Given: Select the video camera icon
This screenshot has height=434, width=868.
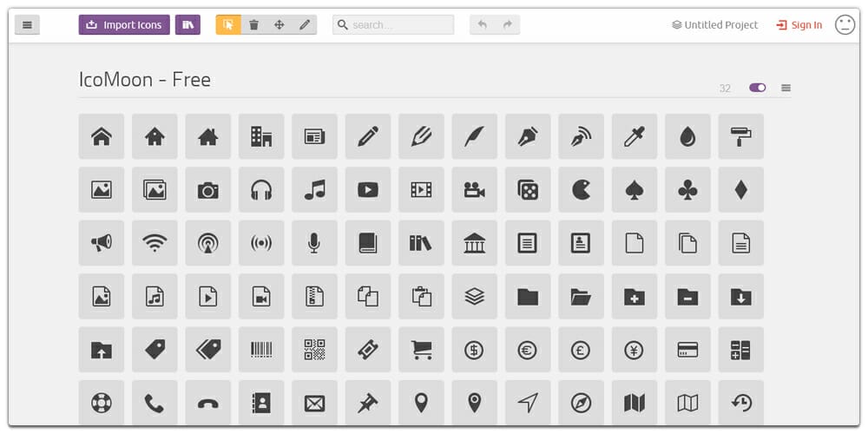Looking at the screenshot, I should click(x=475, y=190).
